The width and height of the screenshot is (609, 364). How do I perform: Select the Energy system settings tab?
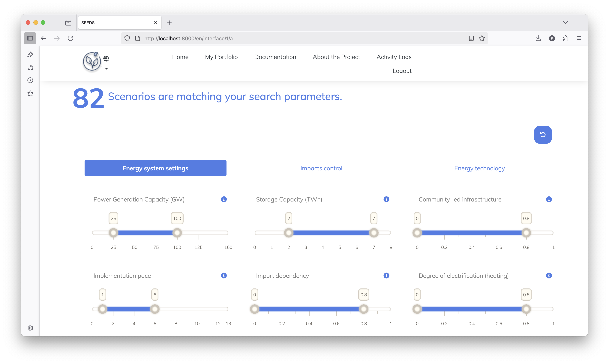click(155, 168)
